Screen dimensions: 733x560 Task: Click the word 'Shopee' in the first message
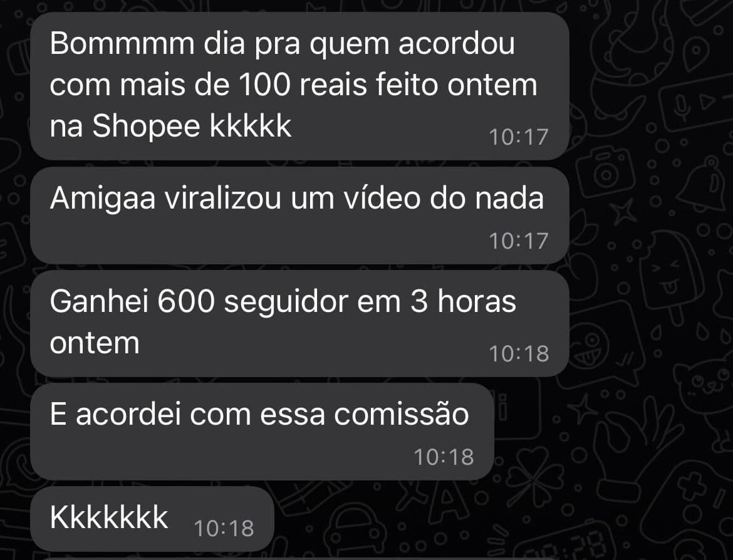point(146,126)
